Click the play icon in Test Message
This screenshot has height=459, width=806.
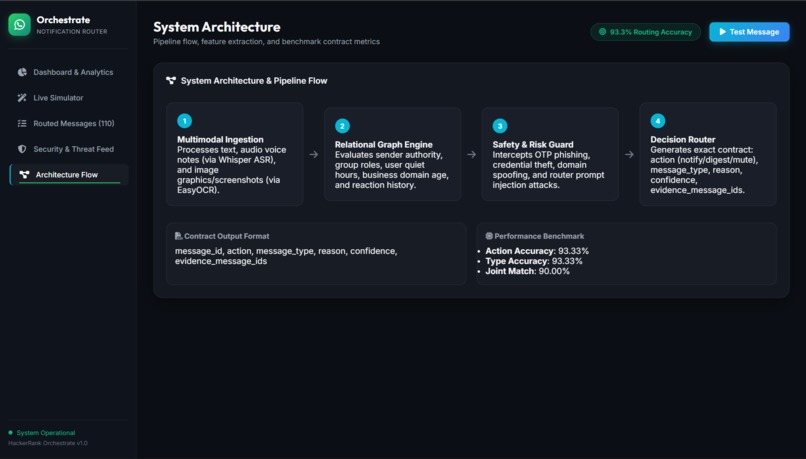point(722,32)
